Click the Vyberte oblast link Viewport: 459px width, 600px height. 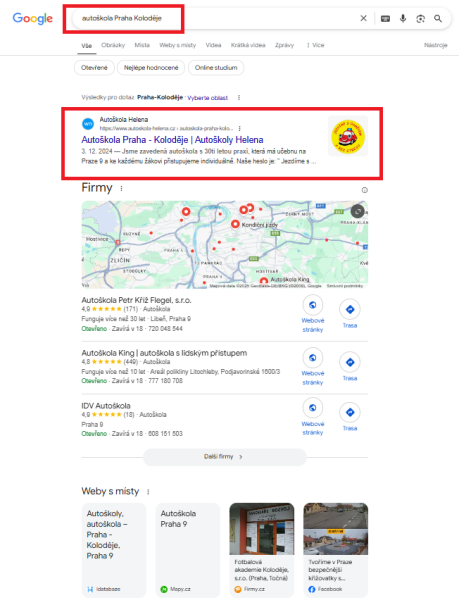click(207, 98)
